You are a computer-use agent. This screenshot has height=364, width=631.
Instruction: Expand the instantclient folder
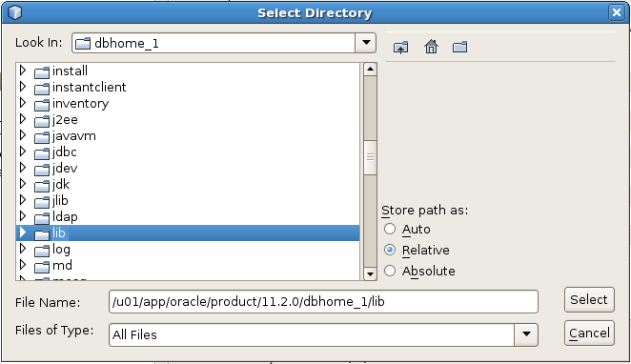23,87
